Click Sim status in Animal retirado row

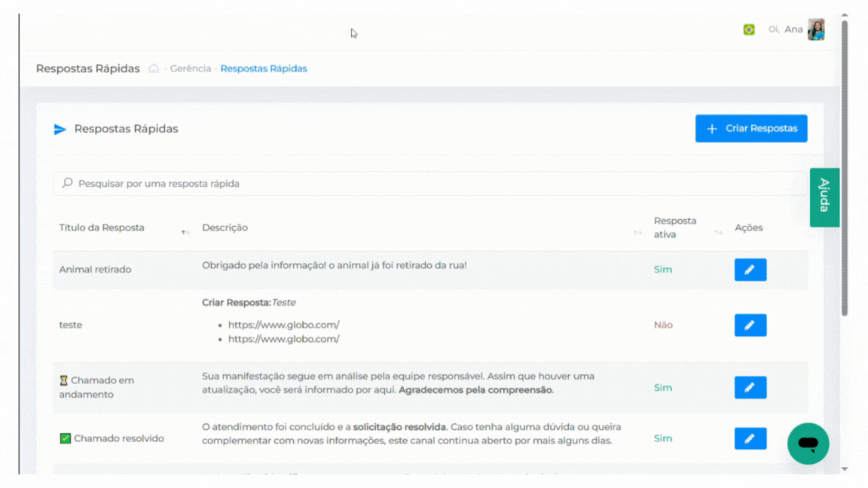[662, 270]
